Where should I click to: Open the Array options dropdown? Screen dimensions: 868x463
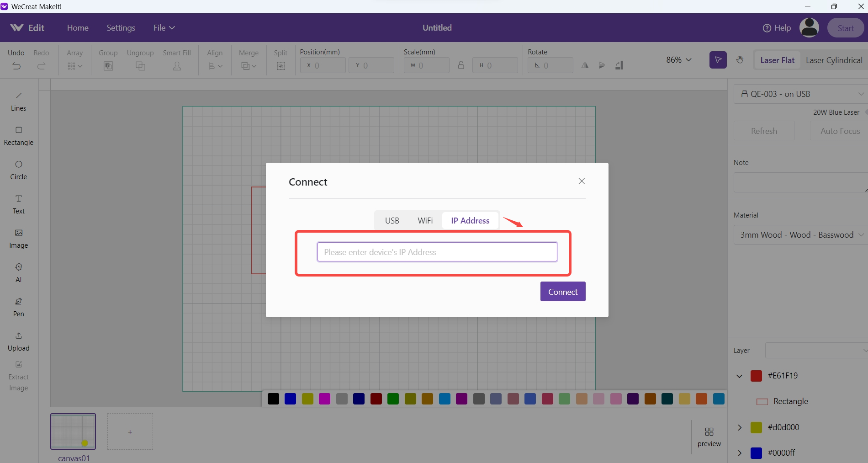tap(75, 66)
